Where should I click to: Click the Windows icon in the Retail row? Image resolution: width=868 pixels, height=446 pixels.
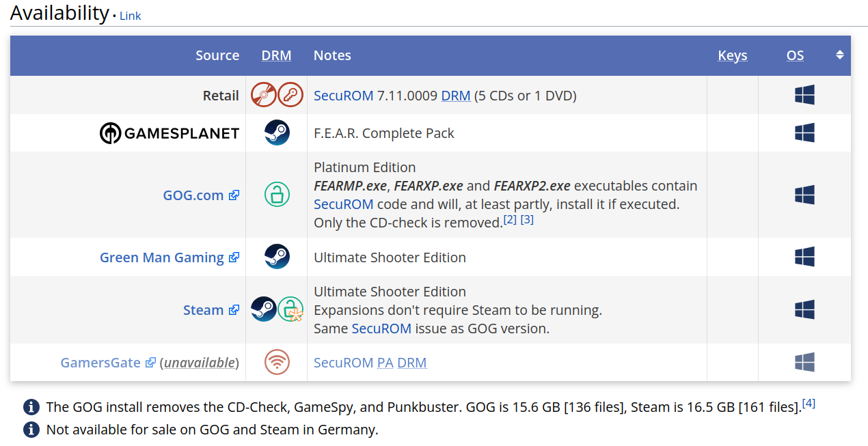(x=804, y=95)
